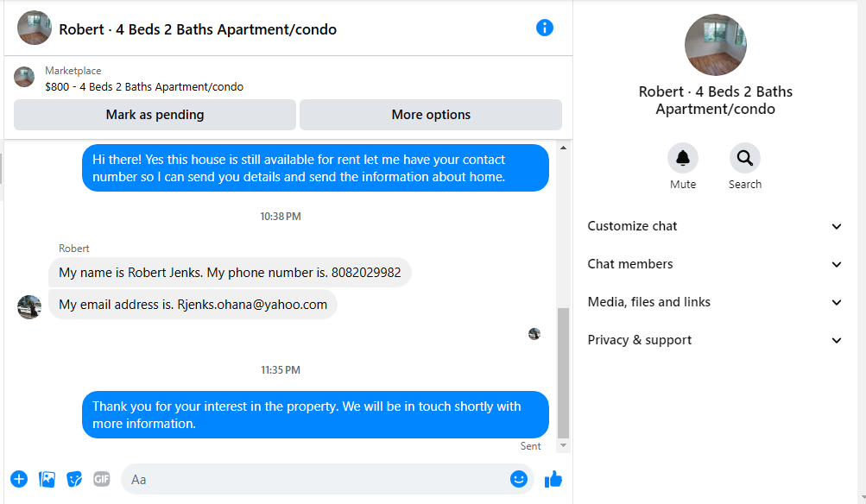Viewport: 866px width, 504px height.
Task: Mute this conversation with the bell icon
Action: point(683,159)
